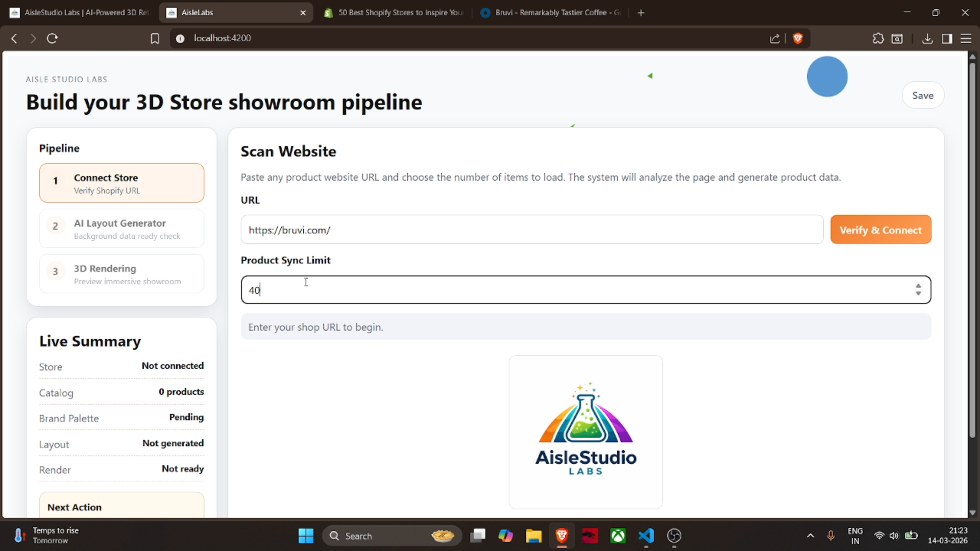Expand the system tray hidden icons

810,536
